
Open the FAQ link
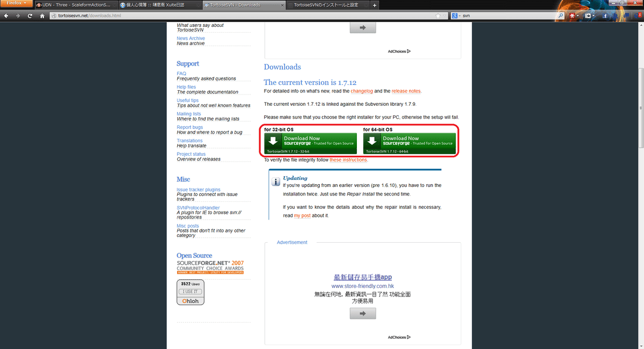click(181, 74)
